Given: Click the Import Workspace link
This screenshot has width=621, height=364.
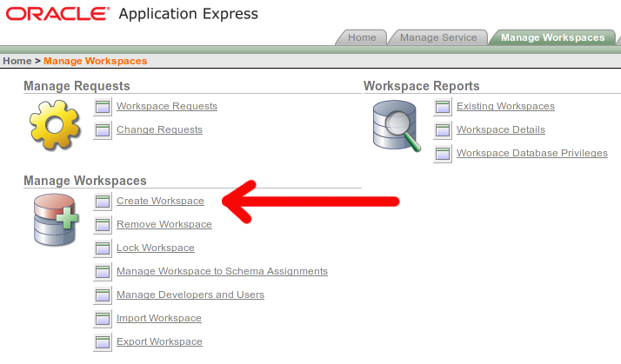Looking at the screenshot, I should click(159, 318).
